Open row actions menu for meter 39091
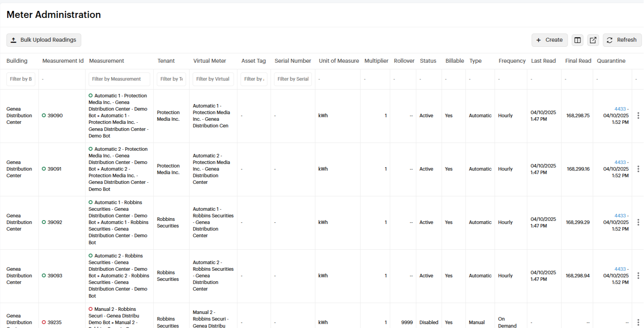 [x=638, y=169]
